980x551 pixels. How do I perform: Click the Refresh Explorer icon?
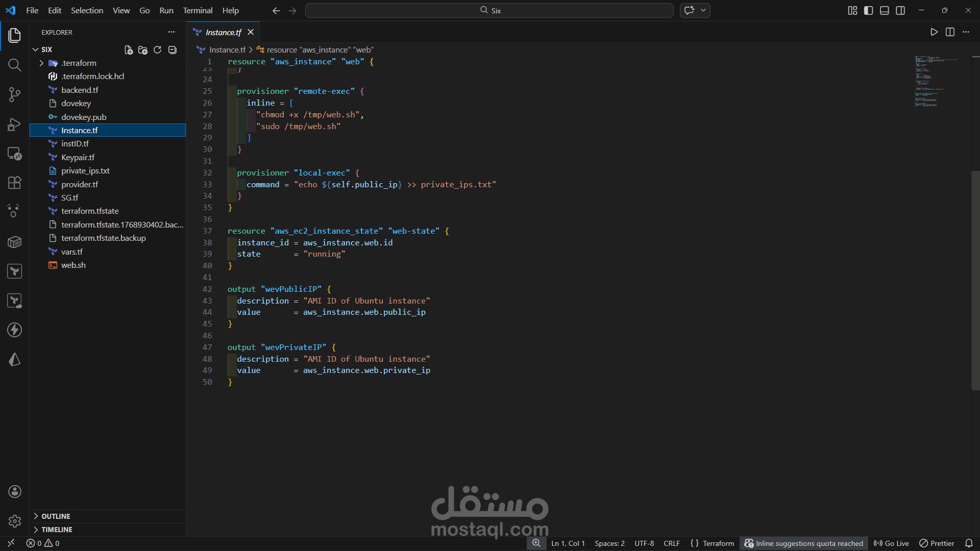pyautogui.click(x=158, y=49)
